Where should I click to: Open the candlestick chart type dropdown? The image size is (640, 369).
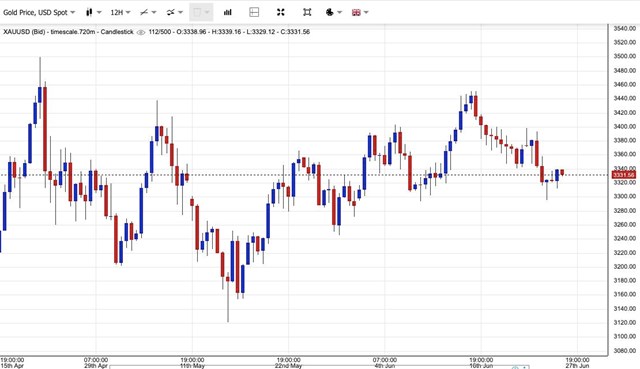tap(93, 13)
